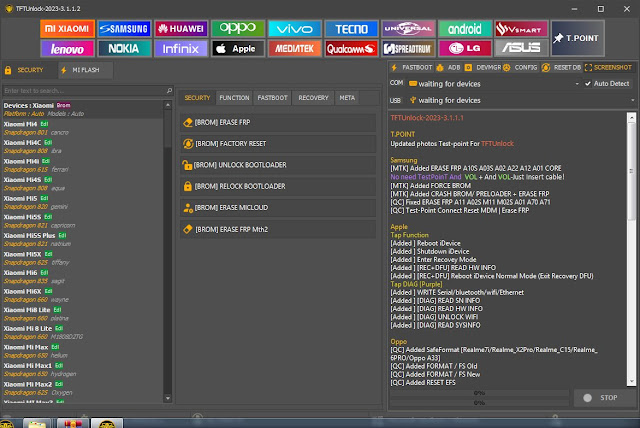Click the upper 0% progress bar
This screenshot has height=428, width=640.
point(479,393)
